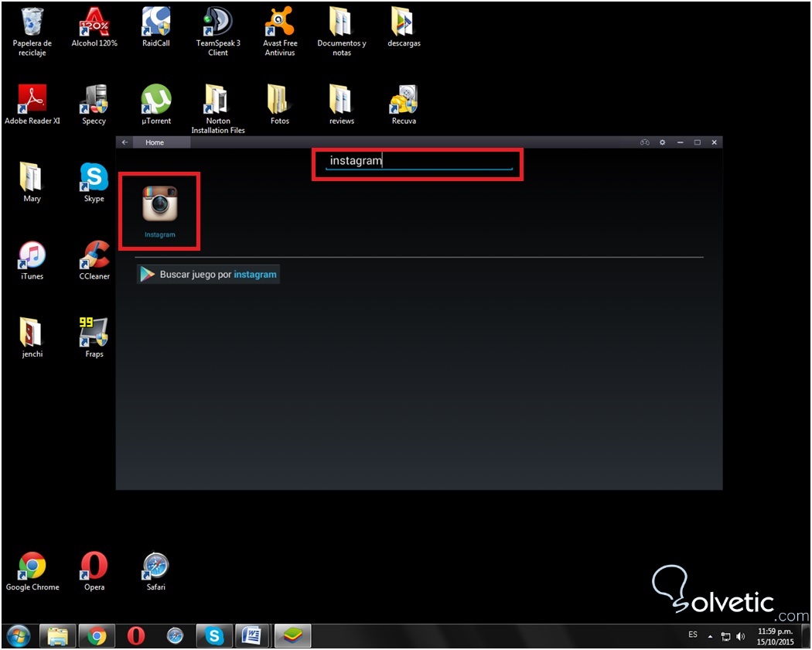Open reviews folder on desktop
Screen dimensions: 812x650
342,104
